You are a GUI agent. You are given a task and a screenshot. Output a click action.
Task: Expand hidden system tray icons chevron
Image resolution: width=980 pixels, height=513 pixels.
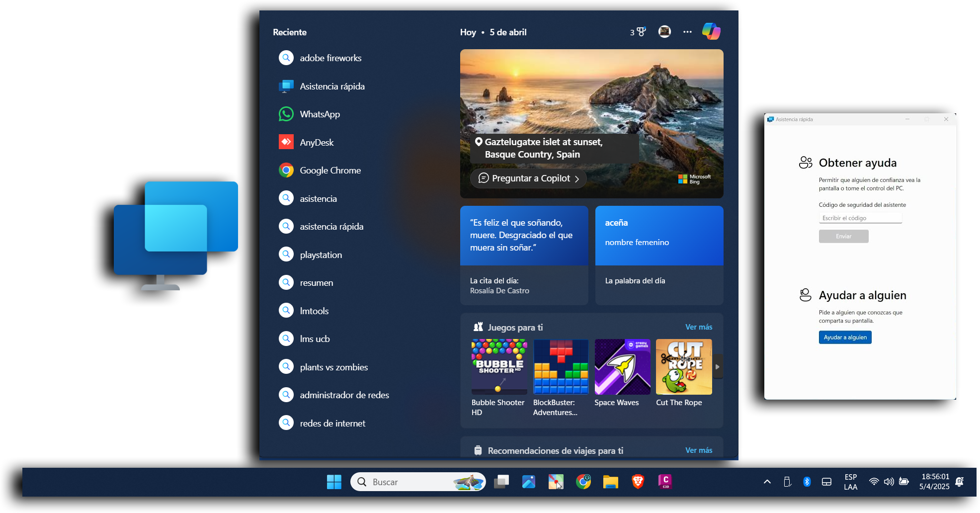(767, 482)
